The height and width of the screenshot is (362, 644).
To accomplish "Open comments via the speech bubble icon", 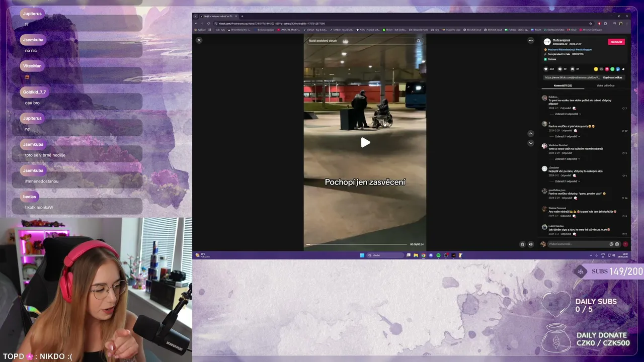I will coord(560,69).
